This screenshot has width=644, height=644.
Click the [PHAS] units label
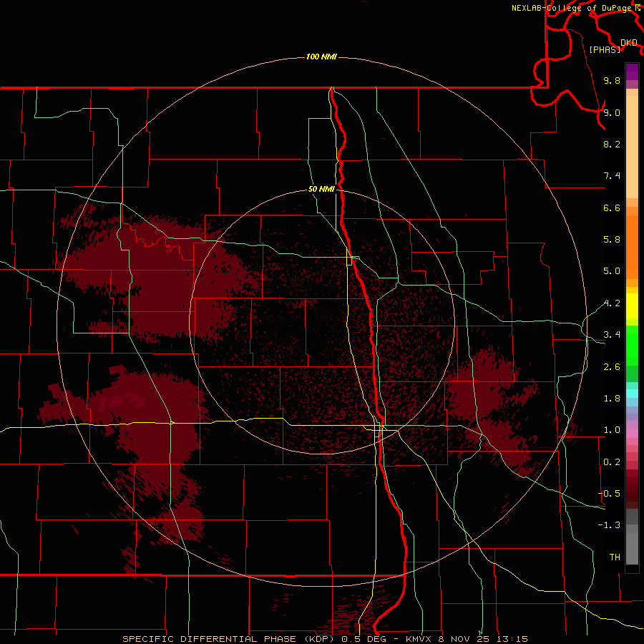[605, 49]
